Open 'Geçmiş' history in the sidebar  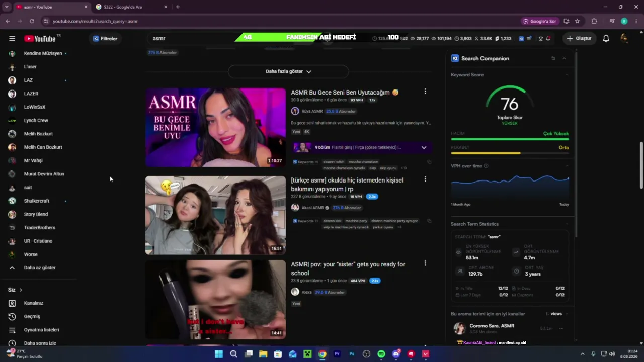[32, 317]
